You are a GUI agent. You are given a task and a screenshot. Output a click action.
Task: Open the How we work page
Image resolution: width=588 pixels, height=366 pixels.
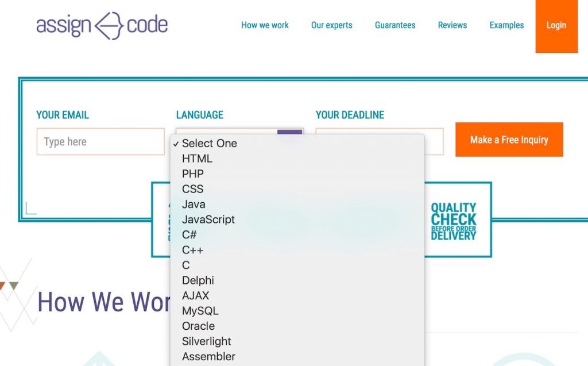pyautogui.click(x=265, y=25)
